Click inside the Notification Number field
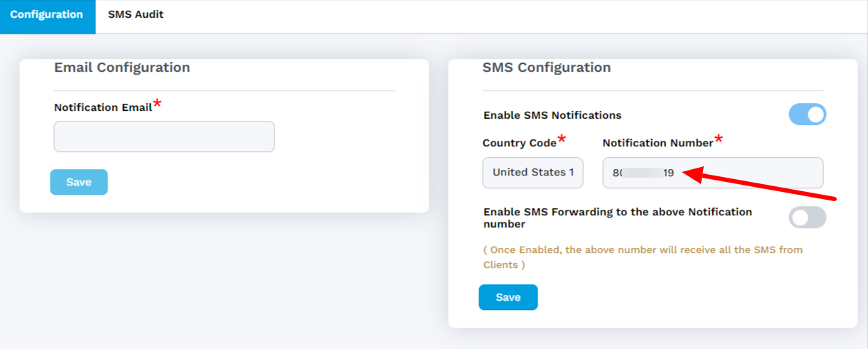The height and width of the screenshot is (349, 868). [713, 173]
